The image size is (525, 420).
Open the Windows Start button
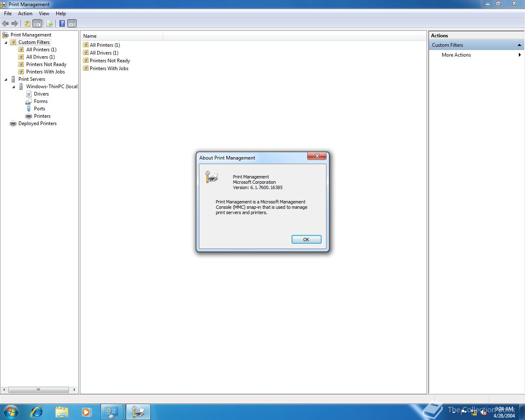(x=10, y=412)
